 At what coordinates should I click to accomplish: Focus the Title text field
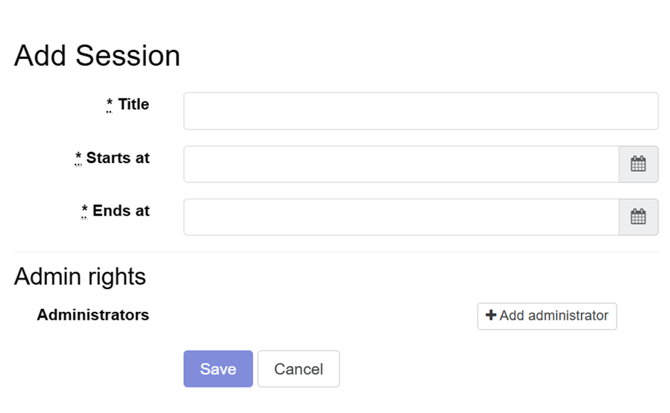pyautogui.click(x=421, y=111)
